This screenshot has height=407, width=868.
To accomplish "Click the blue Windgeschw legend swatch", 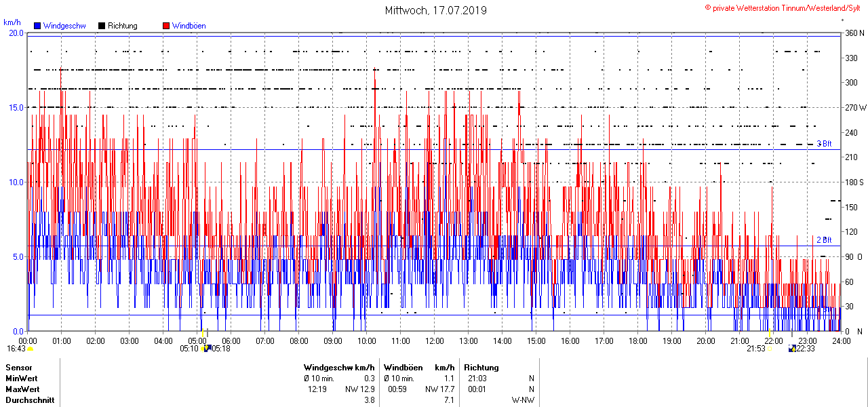I will [37, 26].
